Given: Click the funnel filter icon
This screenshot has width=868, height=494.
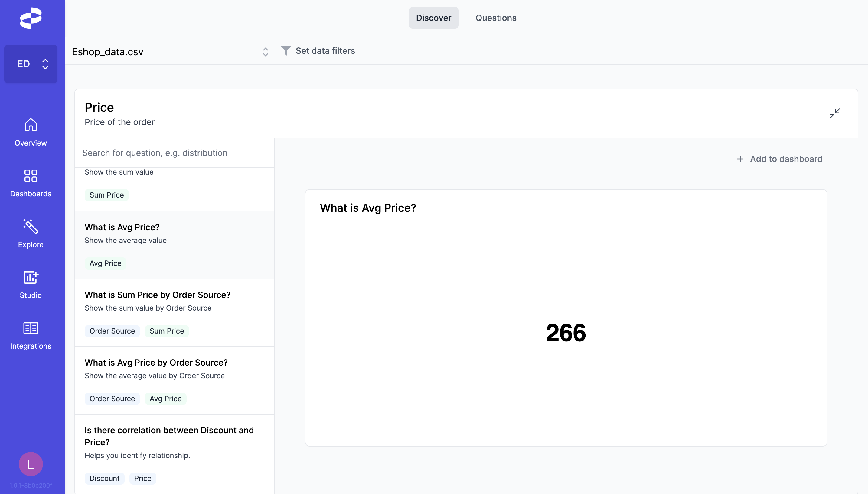Looking at the screenshot, I should 286,51.
